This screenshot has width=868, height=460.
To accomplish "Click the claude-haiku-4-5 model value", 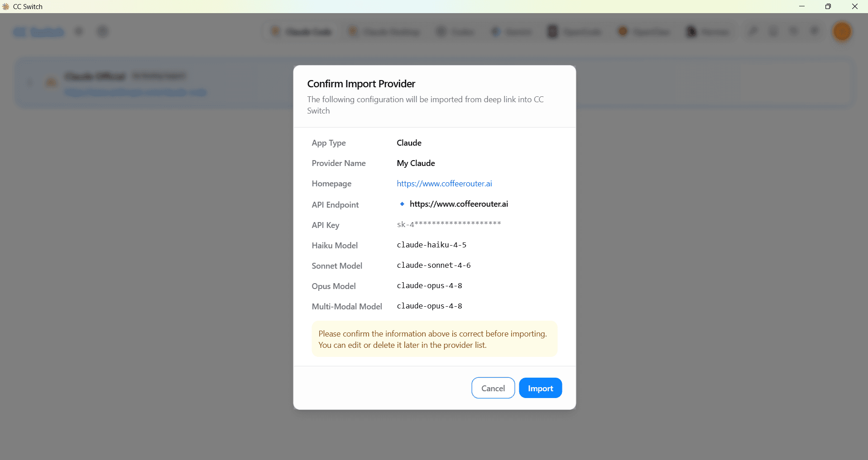I will point(432,245).
